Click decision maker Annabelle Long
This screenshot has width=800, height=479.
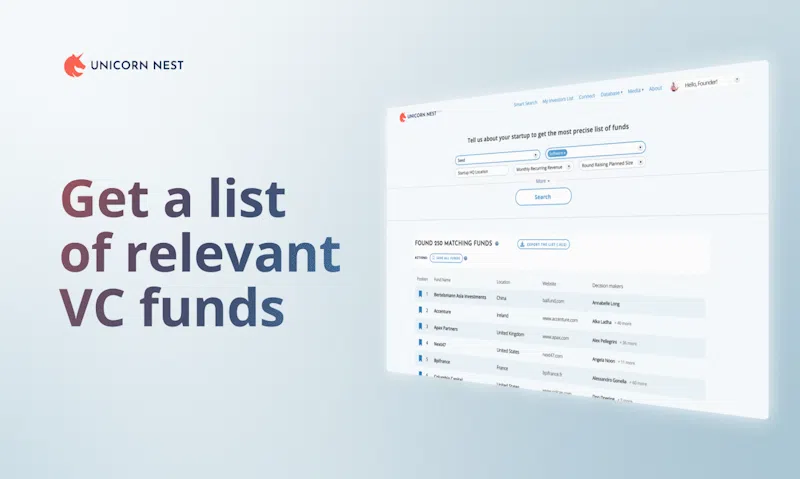(x=606, y=304)
